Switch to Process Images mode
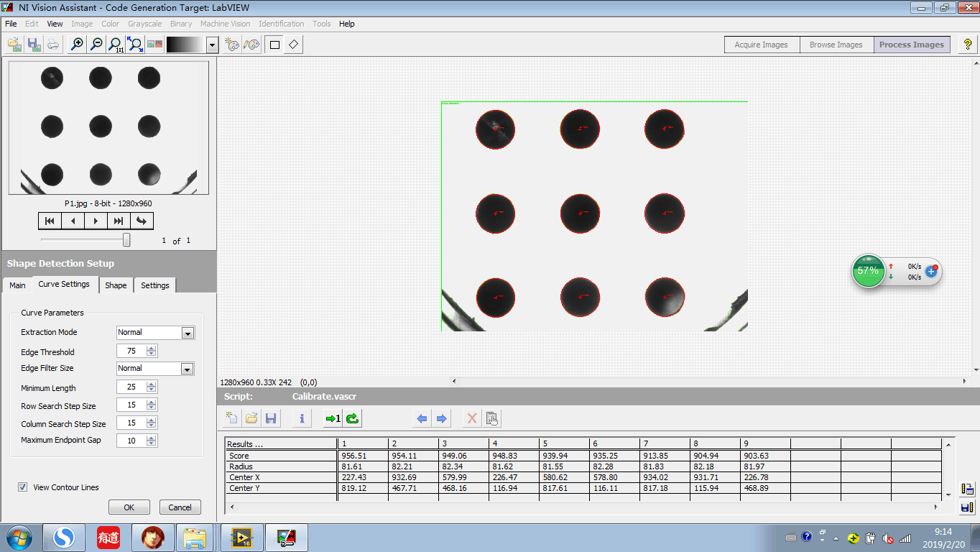The width and height of the screenshot is (980, 552). 911,44
